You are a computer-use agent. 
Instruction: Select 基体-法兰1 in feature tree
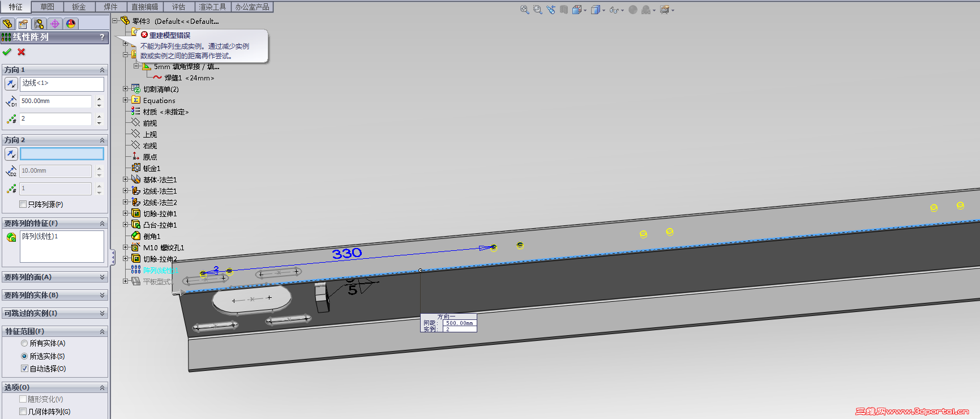(x=160, y=179)
